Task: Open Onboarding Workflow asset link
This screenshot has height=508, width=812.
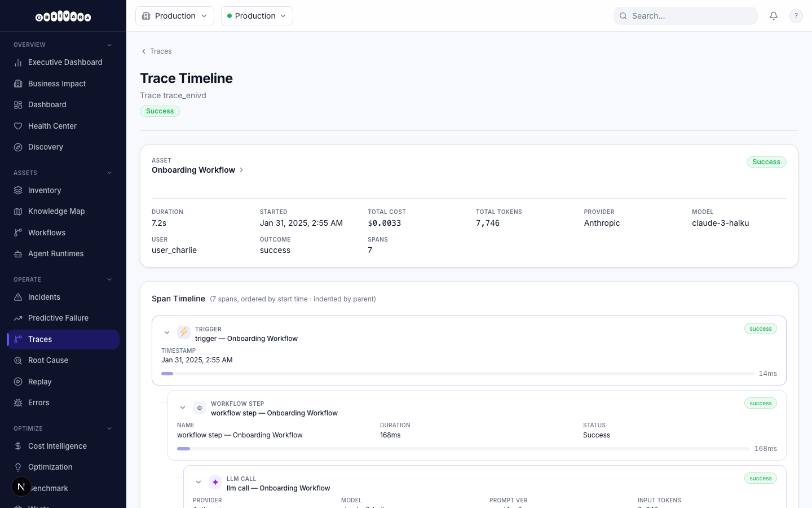Action: pyautogui.click(x=197, y=170)
